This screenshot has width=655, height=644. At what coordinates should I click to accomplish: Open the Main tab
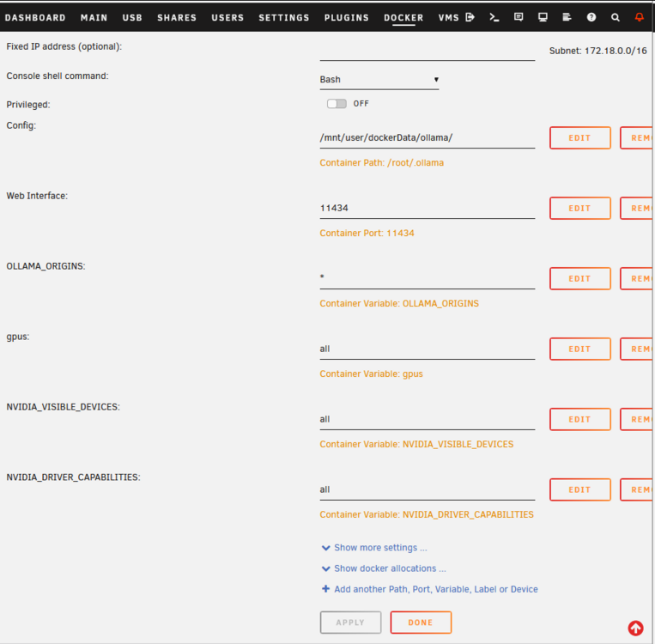pos(94,17)
